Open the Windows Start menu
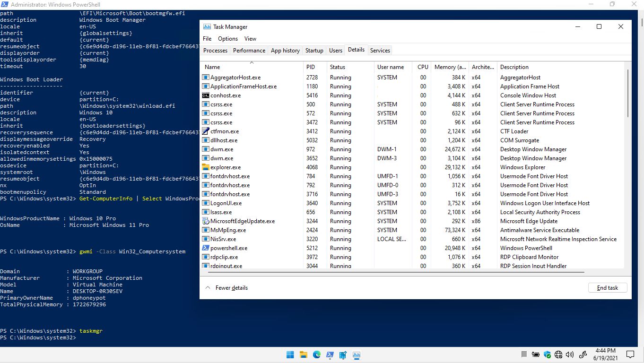 tap(290, 354)
